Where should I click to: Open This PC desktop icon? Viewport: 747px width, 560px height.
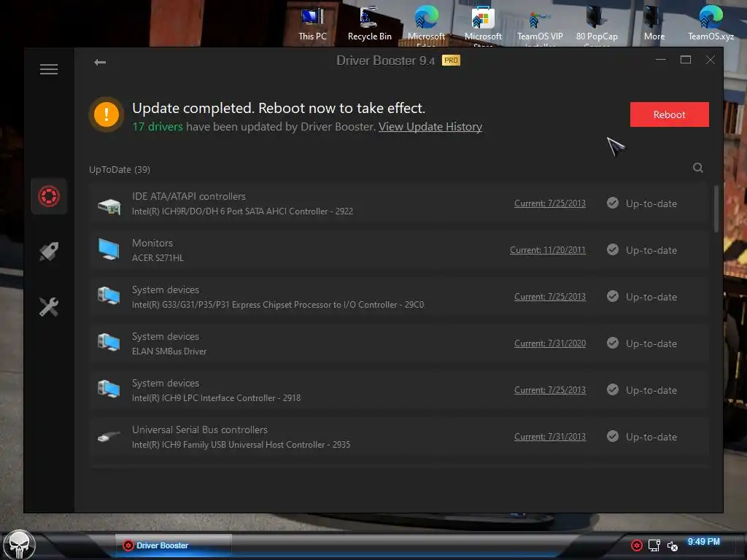[x=312, y=24]
